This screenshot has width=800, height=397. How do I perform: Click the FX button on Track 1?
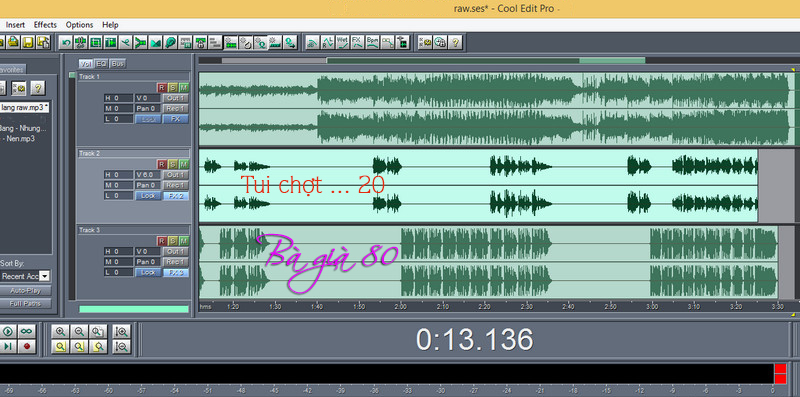(176, 119)
